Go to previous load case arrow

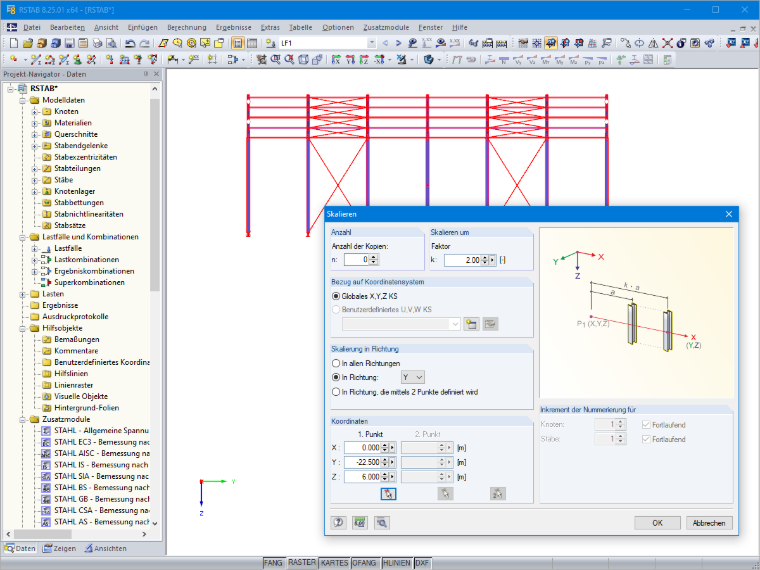385,43
